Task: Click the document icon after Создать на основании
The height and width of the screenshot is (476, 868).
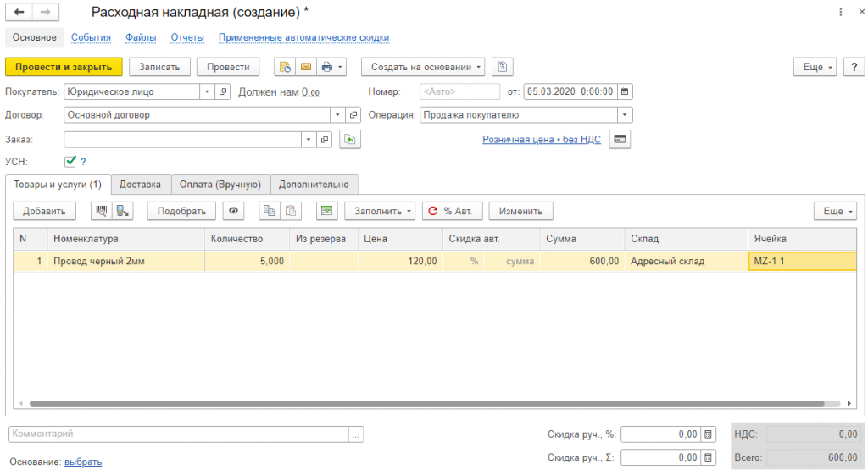Action: click(502, 67)
